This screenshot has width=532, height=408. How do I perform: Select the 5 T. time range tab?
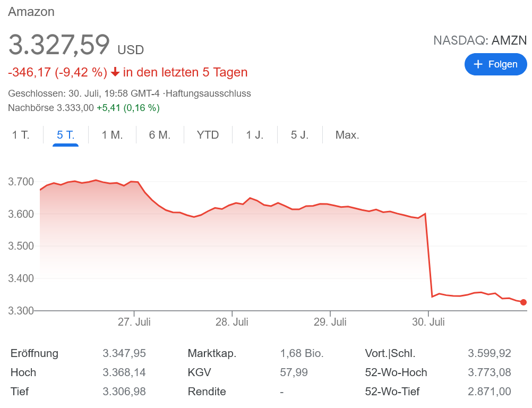(x=65, y=135)
